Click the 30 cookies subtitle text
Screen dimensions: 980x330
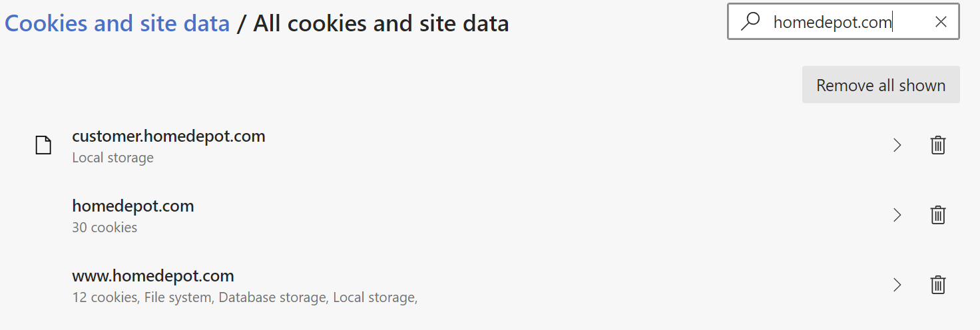(x=105, y=228)
